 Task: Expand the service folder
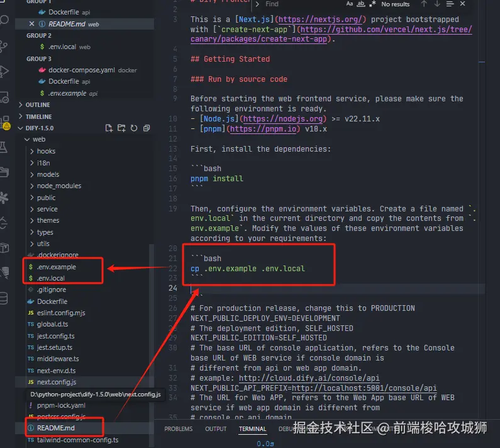[x=47, y=210]
